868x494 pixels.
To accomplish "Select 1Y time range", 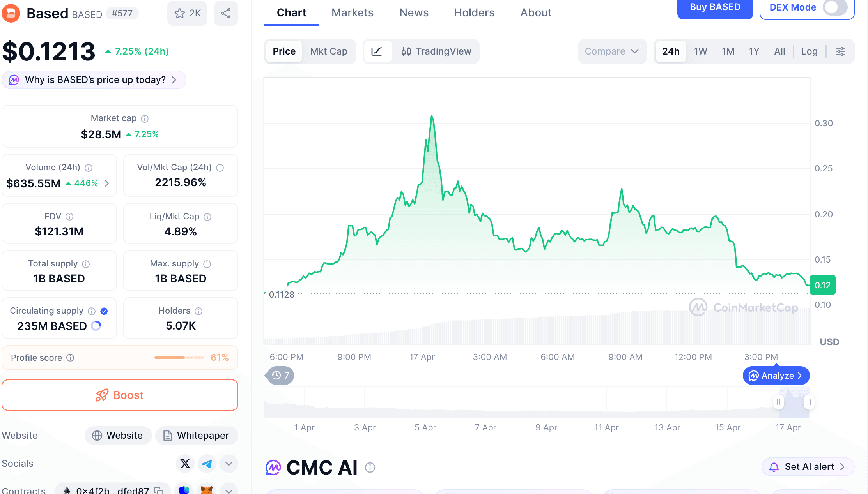I will 754,51.
